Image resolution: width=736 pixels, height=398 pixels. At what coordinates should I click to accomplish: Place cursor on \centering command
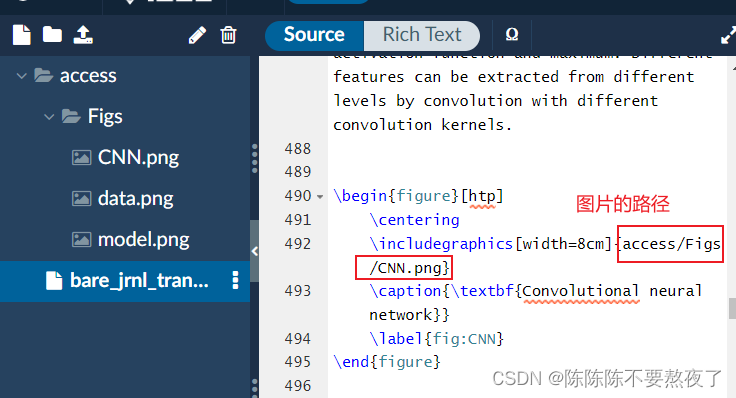click(414, 220)
